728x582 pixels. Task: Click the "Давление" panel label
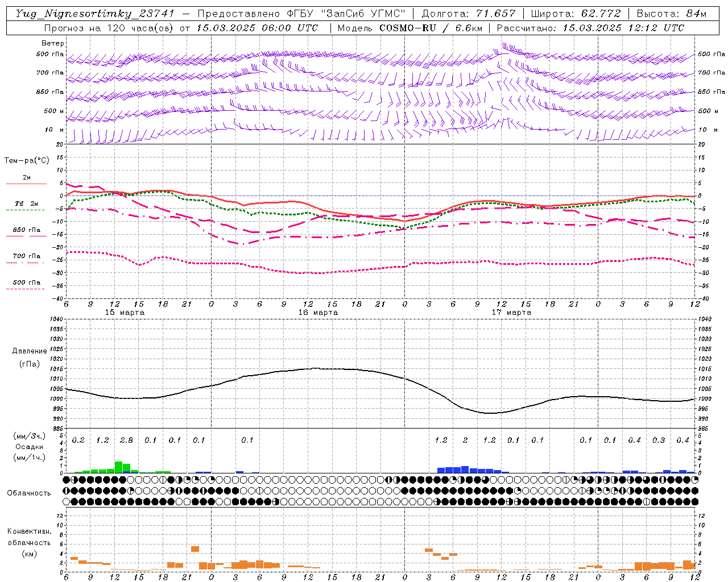click(x=30, y=351)
